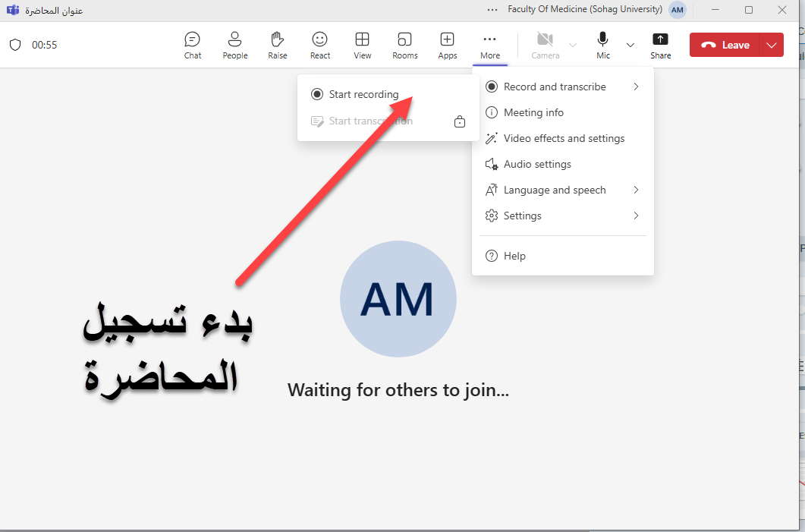Click the AM profile avatar in title bar
Viewport: 805px width, 532px height.
(678, 10)
